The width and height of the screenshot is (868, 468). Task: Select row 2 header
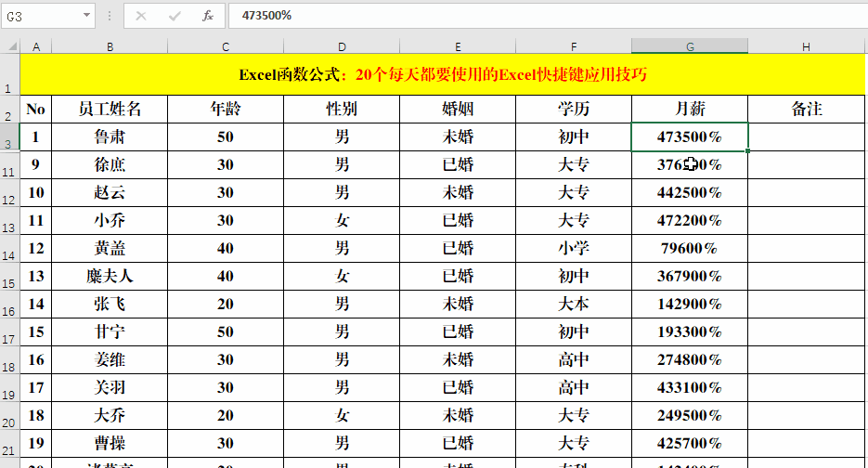9,110
